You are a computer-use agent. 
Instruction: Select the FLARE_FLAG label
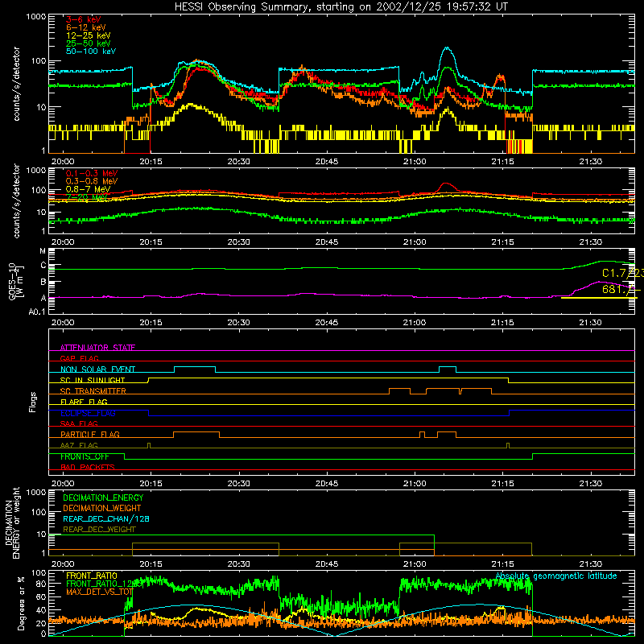84,402
